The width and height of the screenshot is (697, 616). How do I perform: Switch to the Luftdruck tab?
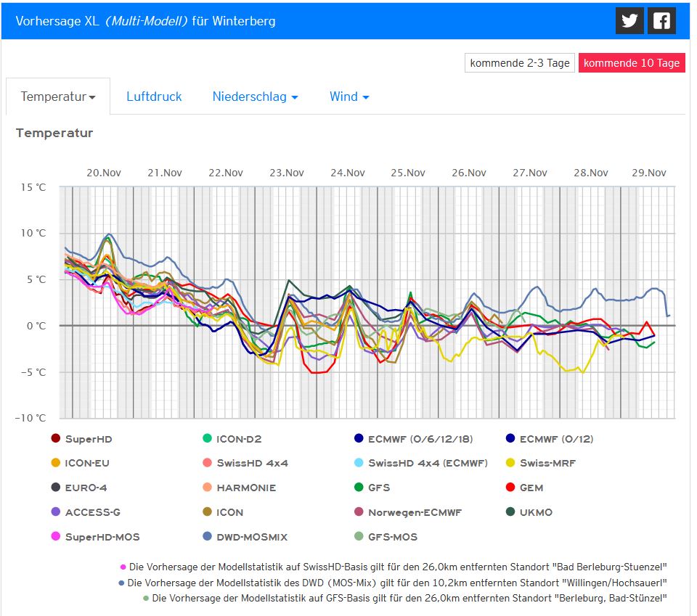[x=153, y=96]
